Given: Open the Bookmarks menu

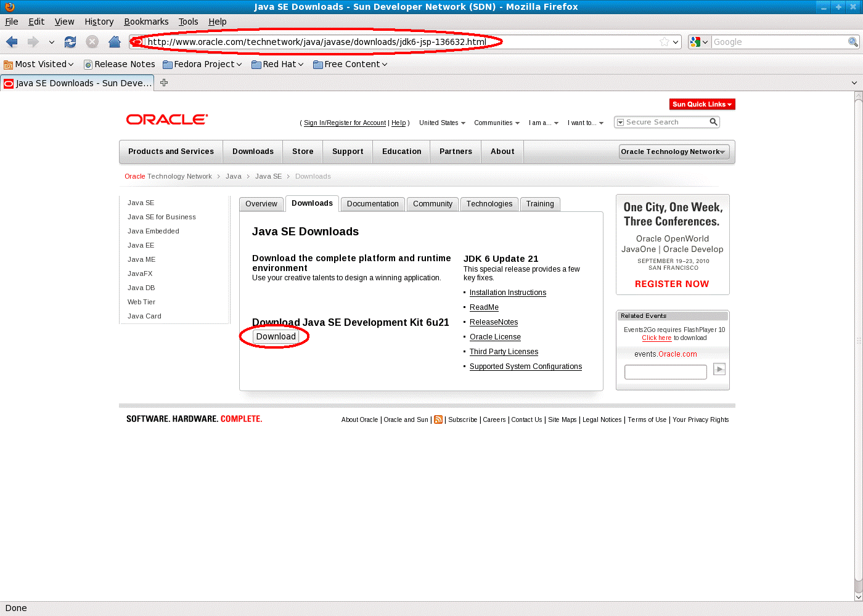Looking at the screenshot, I should [146, 22].
